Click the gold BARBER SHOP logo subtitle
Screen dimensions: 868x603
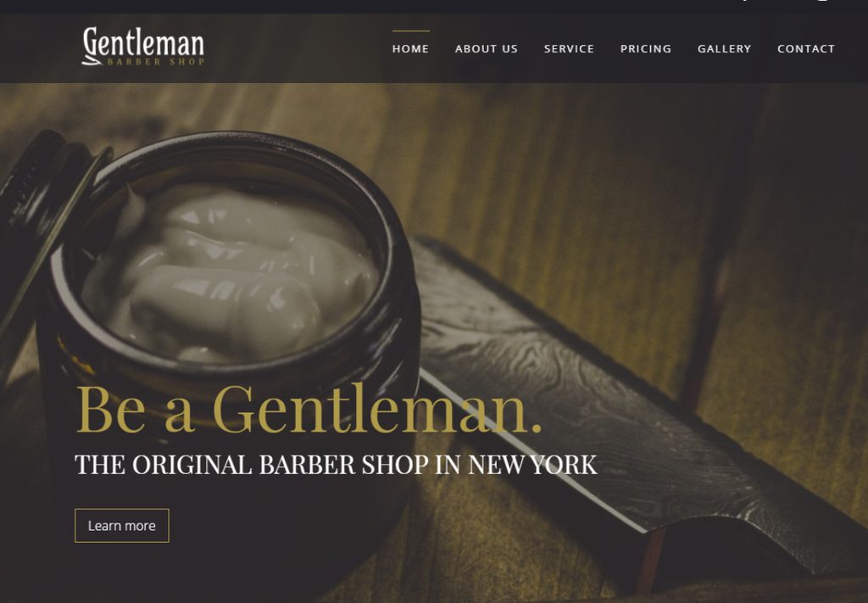(156, 61)
